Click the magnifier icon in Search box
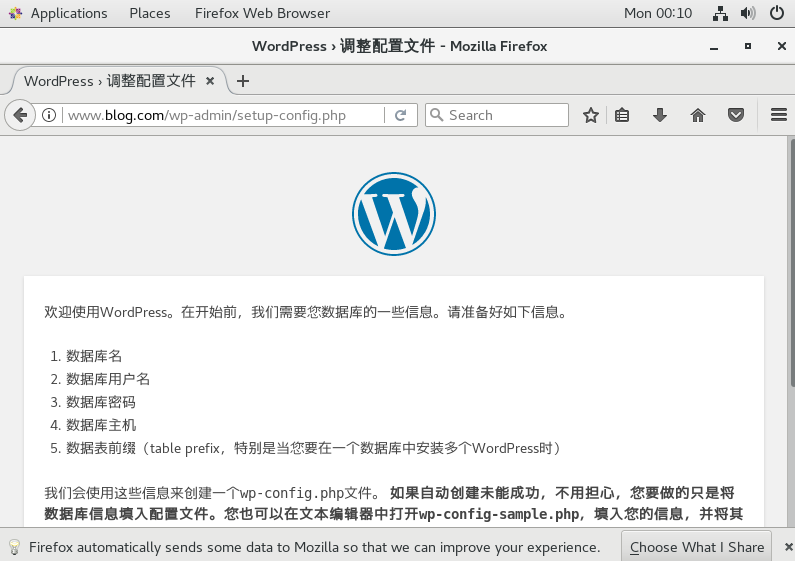 (436, 115)
